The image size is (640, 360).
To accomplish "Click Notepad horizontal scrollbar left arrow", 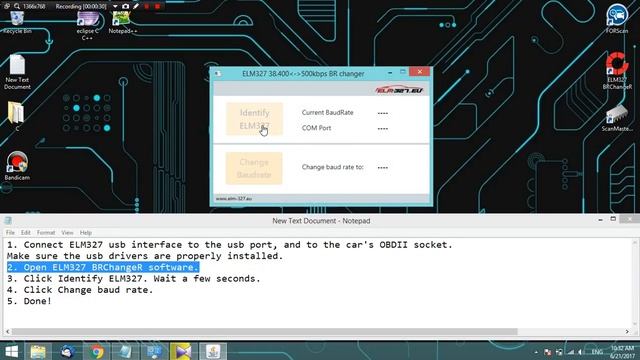I will point(8,331).
